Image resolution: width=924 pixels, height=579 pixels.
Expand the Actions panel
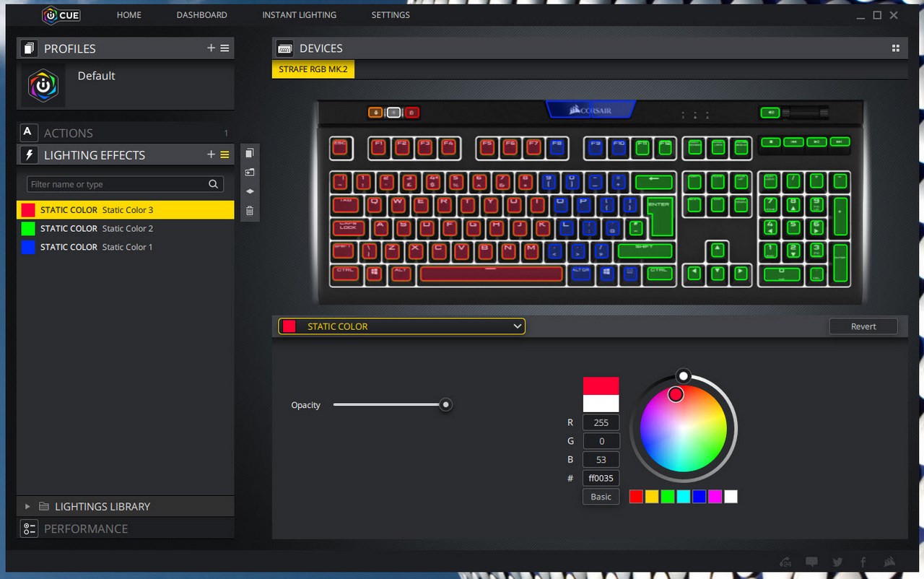[125, 133]
